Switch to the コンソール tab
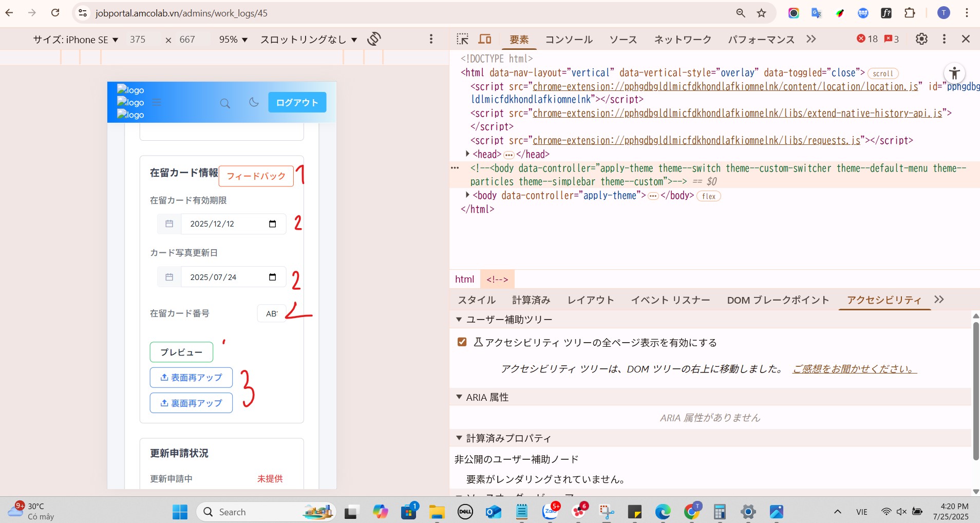The image size is (980, 523). 569,40
